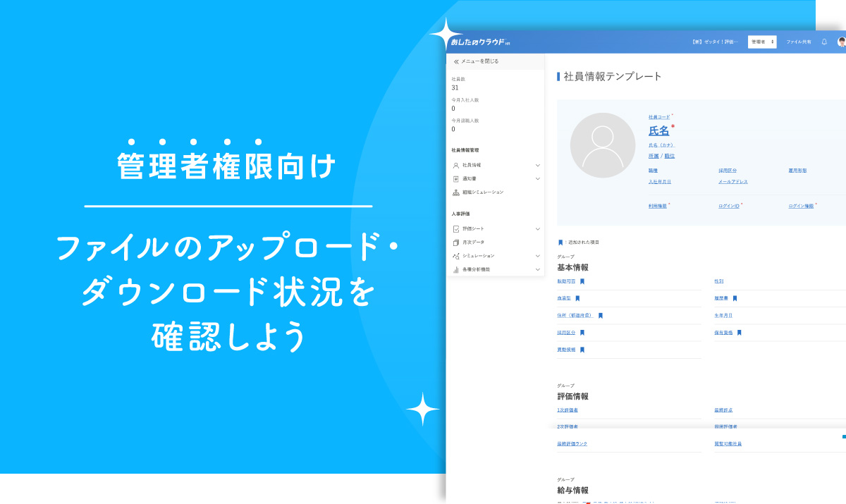Image resolution: width=846 pixels, height=504 pixels.
Task: Click the 最終評点 link
Action: 723,410
